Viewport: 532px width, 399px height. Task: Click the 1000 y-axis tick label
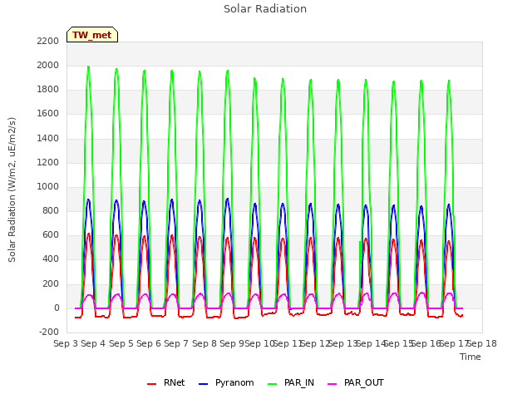point(48,186)
